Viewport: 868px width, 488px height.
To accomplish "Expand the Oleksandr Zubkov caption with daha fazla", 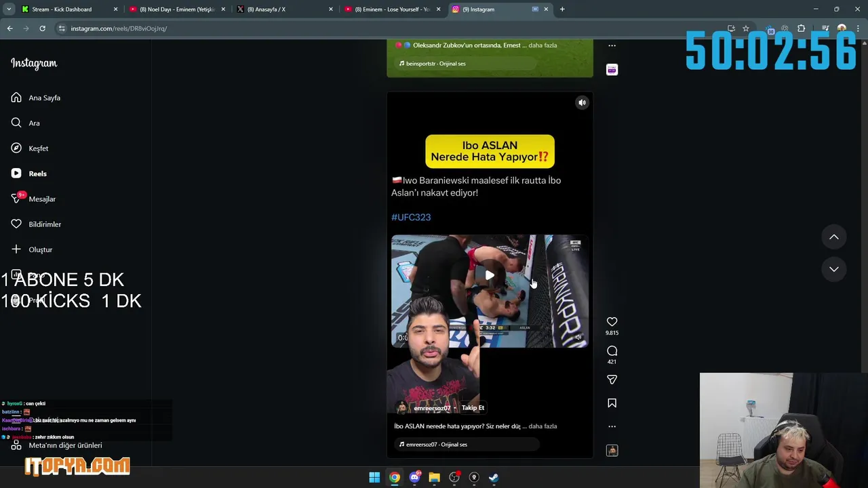I will (542, 45).
